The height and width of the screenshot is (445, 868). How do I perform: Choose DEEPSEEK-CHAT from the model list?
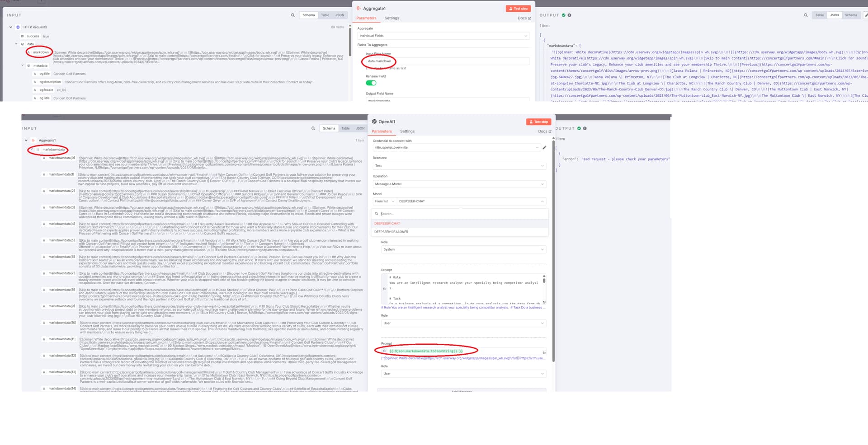[x=460, y=224]
